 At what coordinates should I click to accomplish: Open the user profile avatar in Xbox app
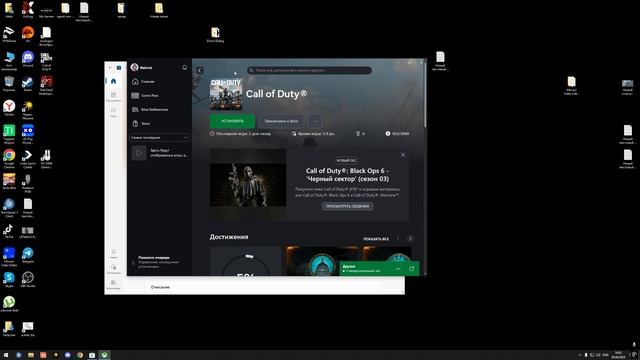point(134,67)
